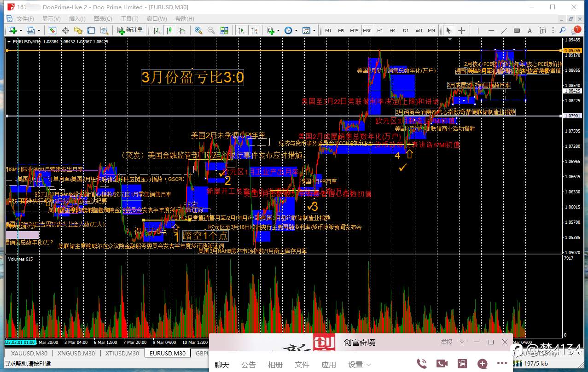Zoom out on the chart
588x372 pixels.
coord(211,30)
